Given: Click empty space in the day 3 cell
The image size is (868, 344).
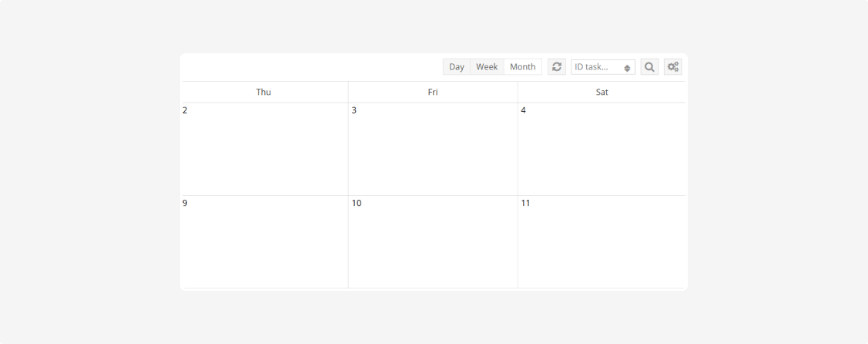Looking at the screenshot, I should (x=433, y=154).
